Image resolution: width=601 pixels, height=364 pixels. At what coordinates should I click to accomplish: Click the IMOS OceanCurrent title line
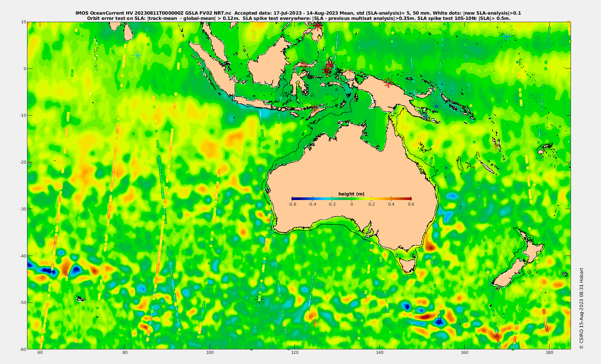coord(298,13)
